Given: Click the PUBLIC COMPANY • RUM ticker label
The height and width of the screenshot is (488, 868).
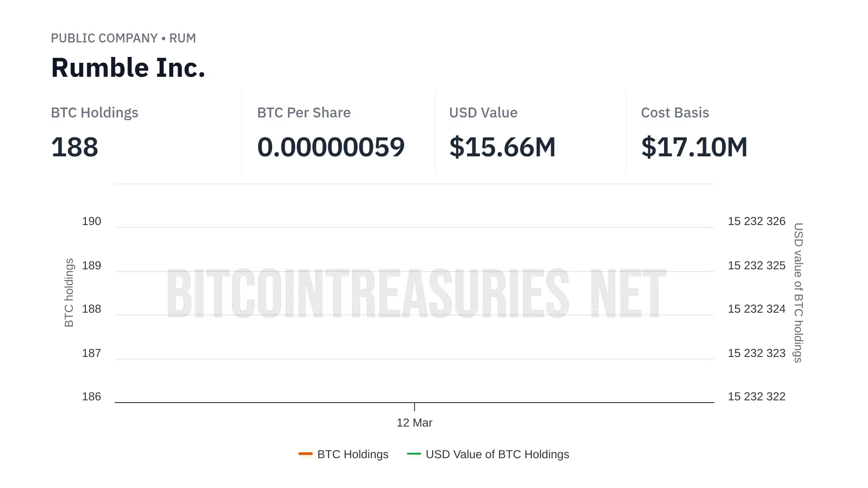Looking at the screenshot, I should pyautogui.click(x=123, y=38).
